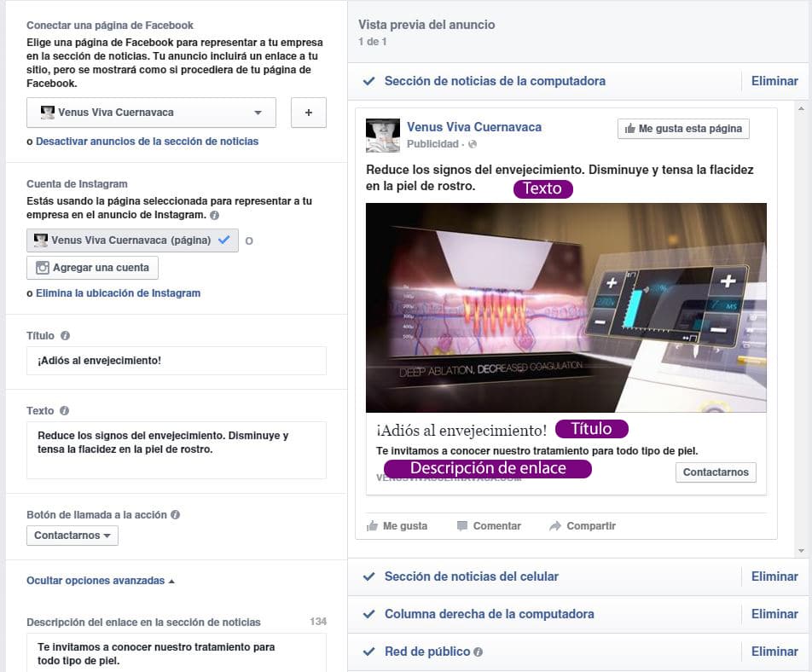812x672 pixels.
Task: Click the Título input field
Action: pyautogui.click(x=177, y=361)
